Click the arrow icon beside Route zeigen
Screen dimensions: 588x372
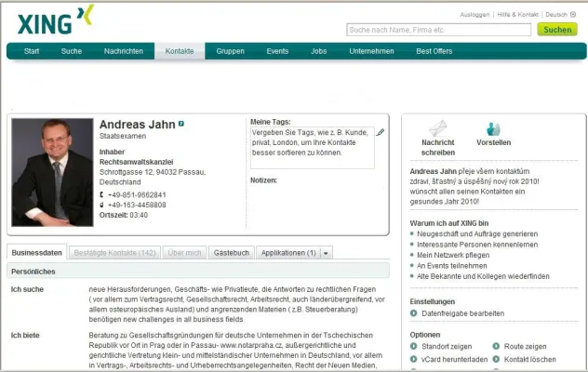[496, 346]
